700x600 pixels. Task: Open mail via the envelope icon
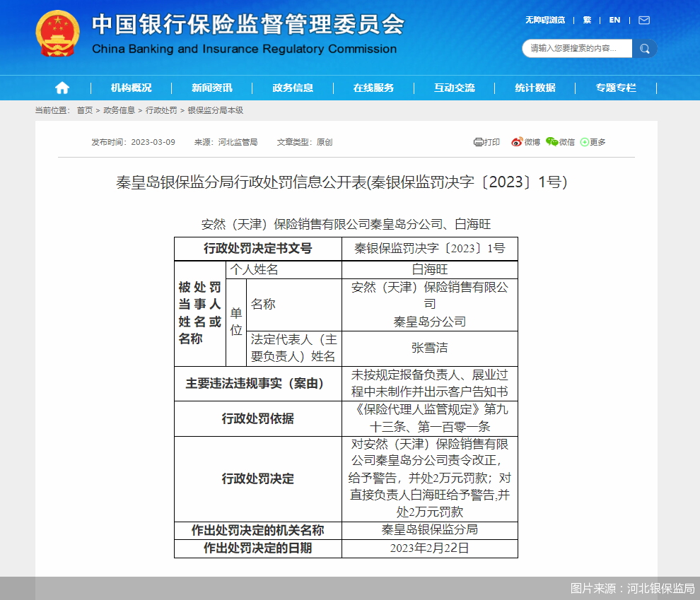[x=643, y=20]
